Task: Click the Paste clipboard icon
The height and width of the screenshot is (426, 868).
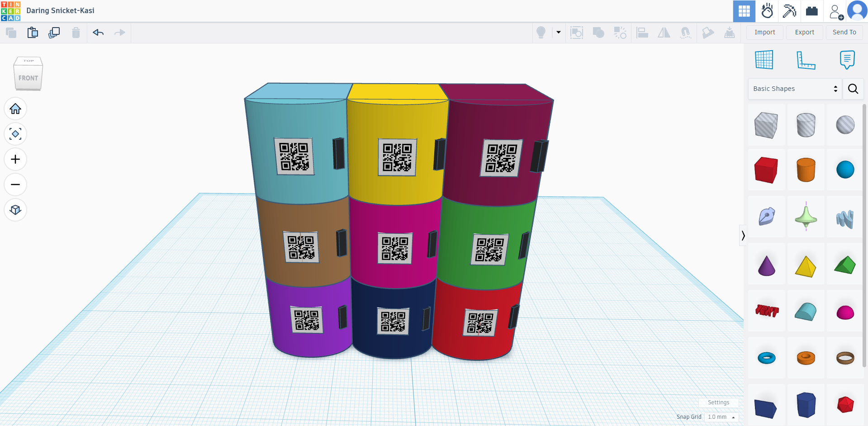Action: point(33,33)
